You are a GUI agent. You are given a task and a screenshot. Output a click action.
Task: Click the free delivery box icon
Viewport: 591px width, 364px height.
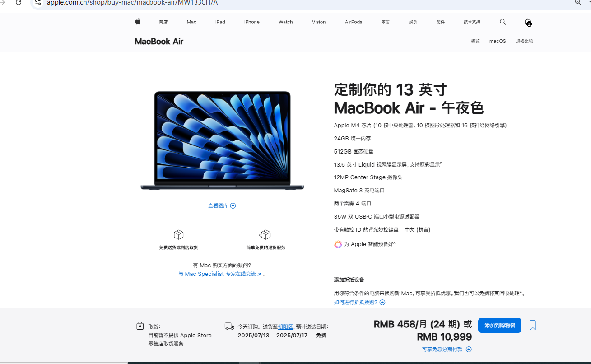[x=178, y=235]
